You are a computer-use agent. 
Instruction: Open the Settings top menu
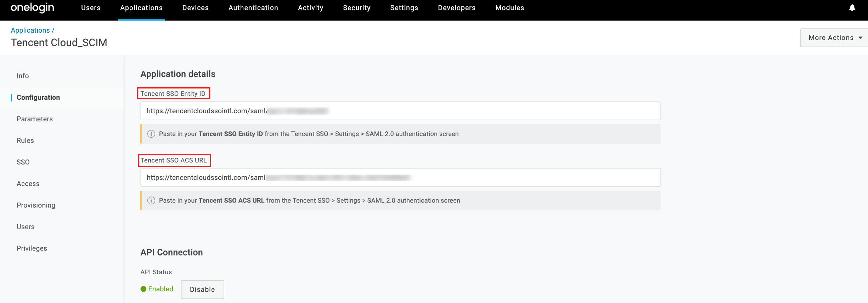[x=404, y=8]
